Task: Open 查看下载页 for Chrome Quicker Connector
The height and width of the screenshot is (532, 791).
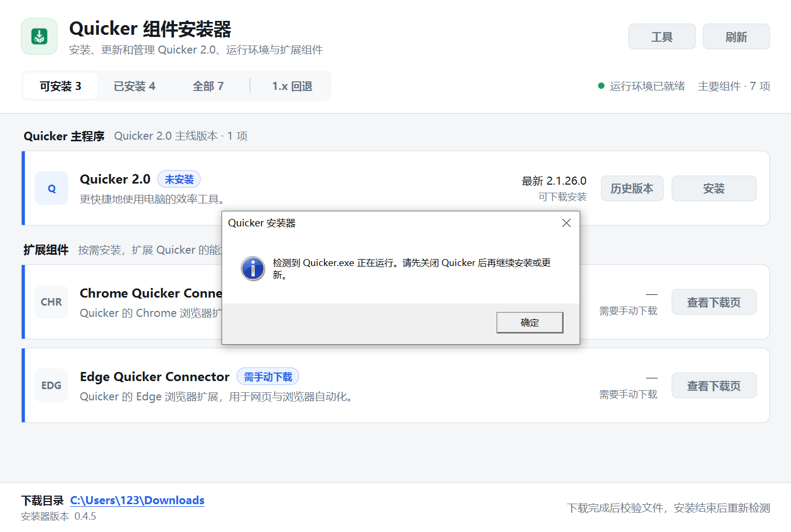Action: 714,302
